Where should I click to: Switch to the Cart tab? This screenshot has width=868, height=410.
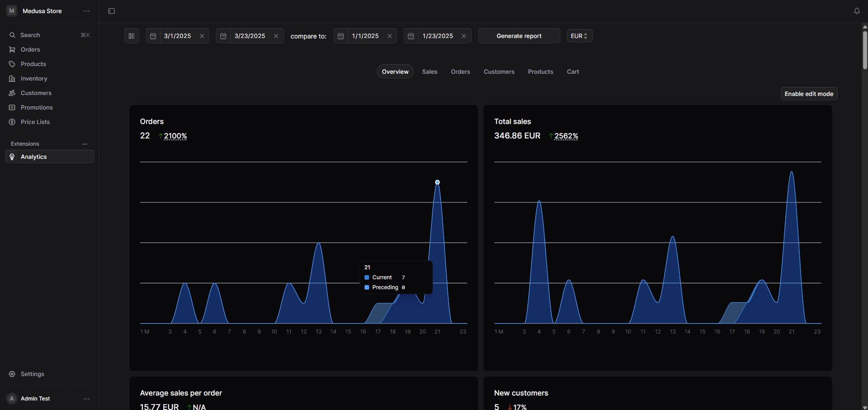573,72
